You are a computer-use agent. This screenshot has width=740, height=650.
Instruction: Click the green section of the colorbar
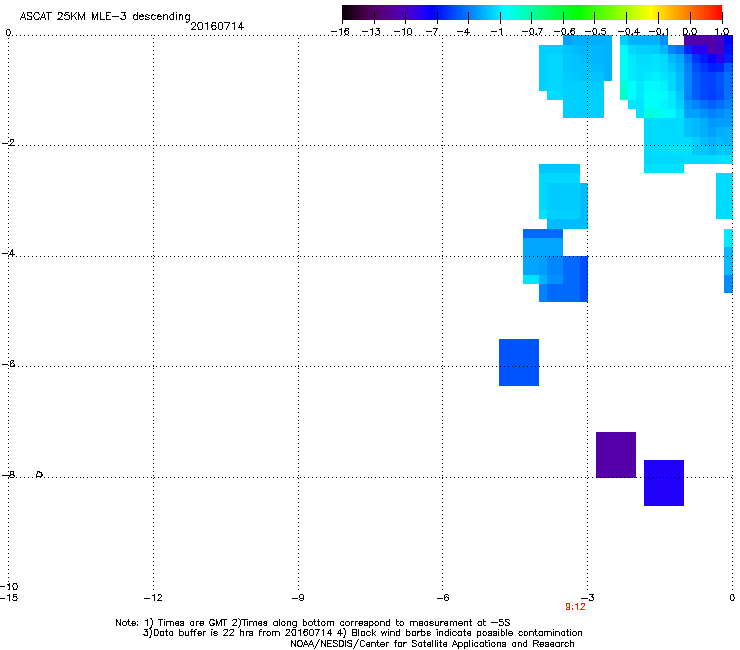coord(580,12)
